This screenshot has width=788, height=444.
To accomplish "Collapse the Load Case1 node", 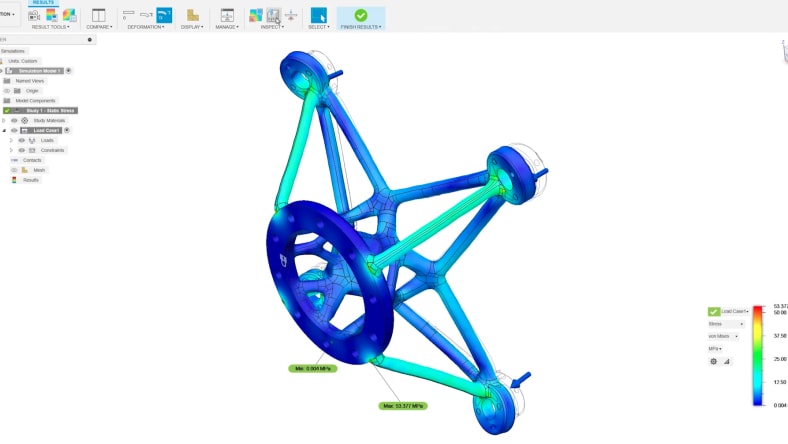I will [4, 130].
